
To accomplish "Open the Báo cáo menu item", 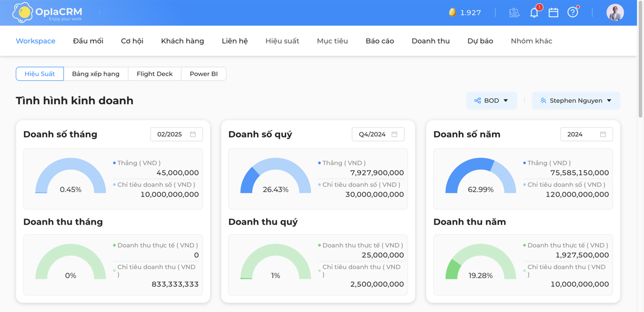I will pyautogui.click(x=380, y=41).
